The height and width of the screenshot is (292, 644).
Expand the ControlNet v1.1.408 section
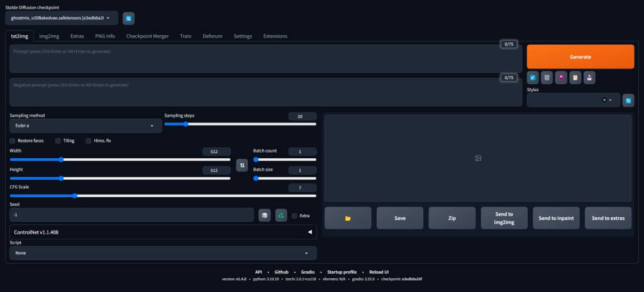point(163,232)
